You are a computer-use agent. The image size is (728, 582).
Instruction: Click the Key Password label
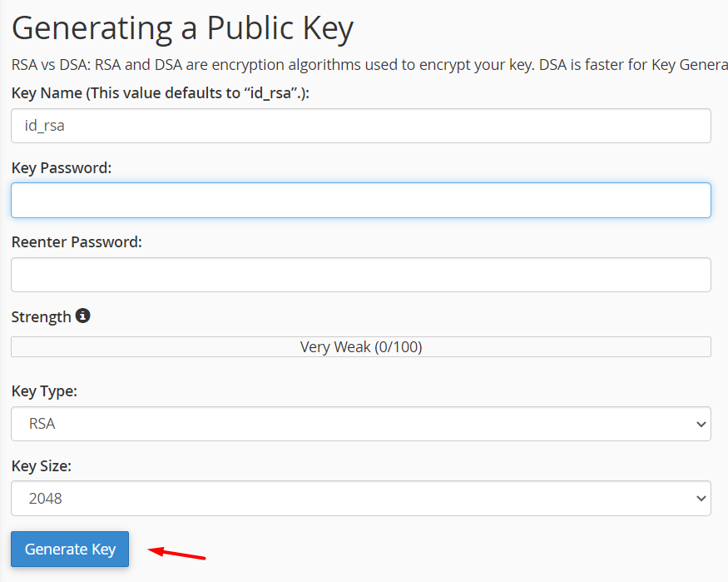point(62,167)
